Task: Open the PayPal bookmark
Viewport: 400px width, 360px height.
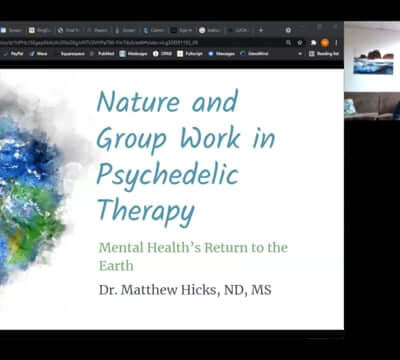Action: (x=13, y=53)
